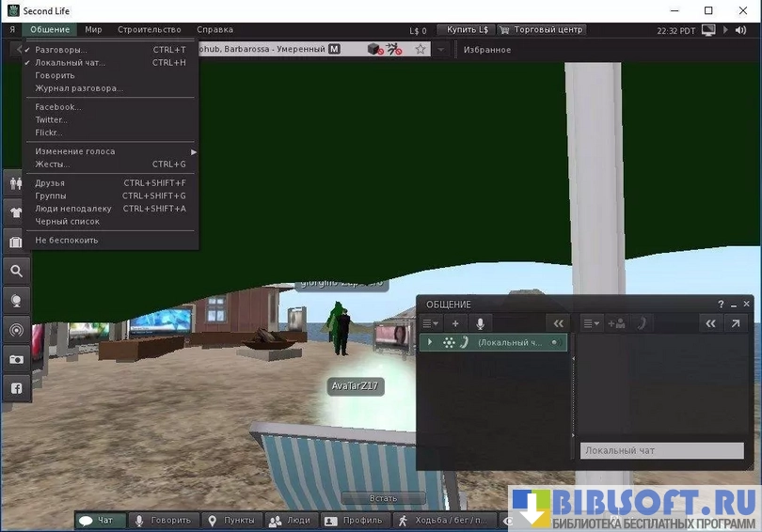Pop out chat with the arrow icon
This screenshot has width=762, height=532.
pos(736,323)
